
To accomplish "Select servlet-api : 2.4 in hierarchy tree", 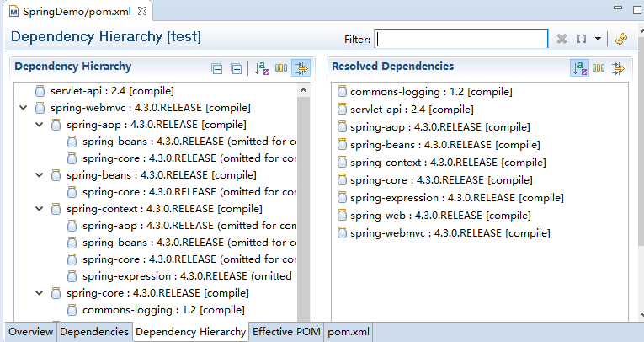I will click(112, 91).
